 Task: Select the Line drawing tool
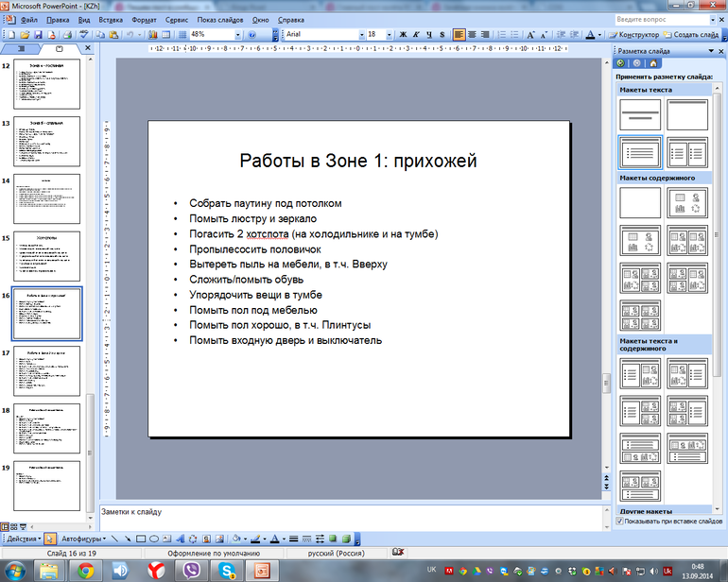pos(113,538)
